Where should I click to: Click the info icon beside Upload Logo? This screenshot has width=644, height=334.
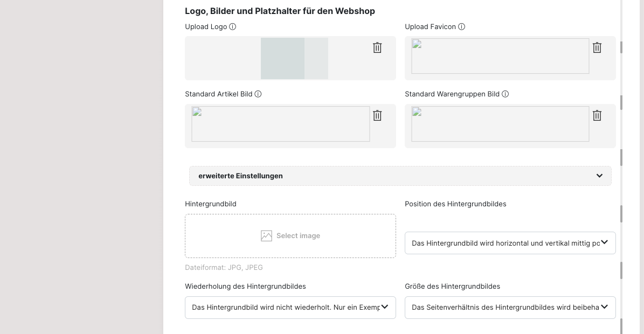[x=233, y=27]
